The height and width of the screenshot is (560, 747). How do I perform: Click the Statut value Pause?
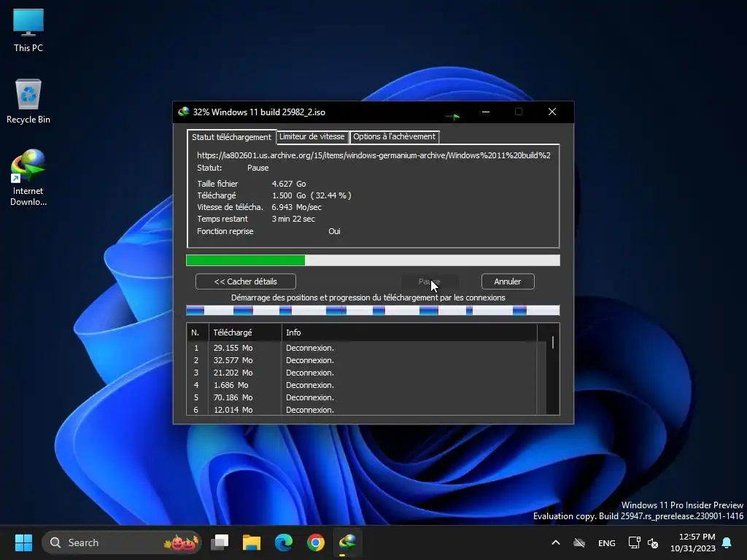tap(258, 168)
